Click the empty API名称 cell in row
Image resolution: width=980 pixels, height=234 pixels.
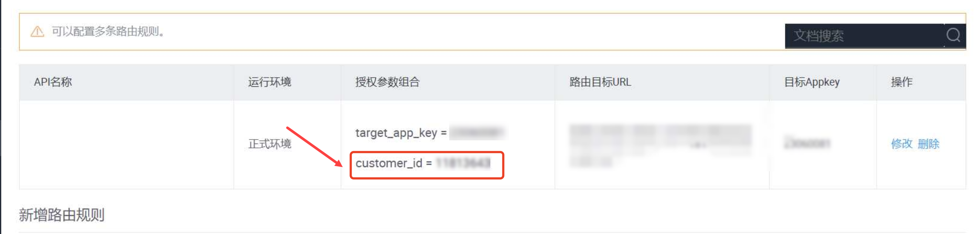click(126, 145)
